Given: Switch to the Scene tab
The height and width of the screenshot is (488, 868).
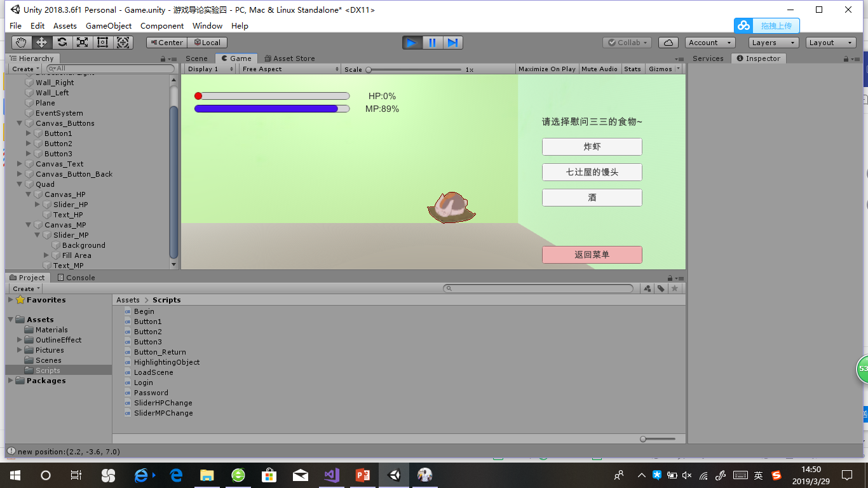Looking at the screenshot, I should [x=196, y=58].
